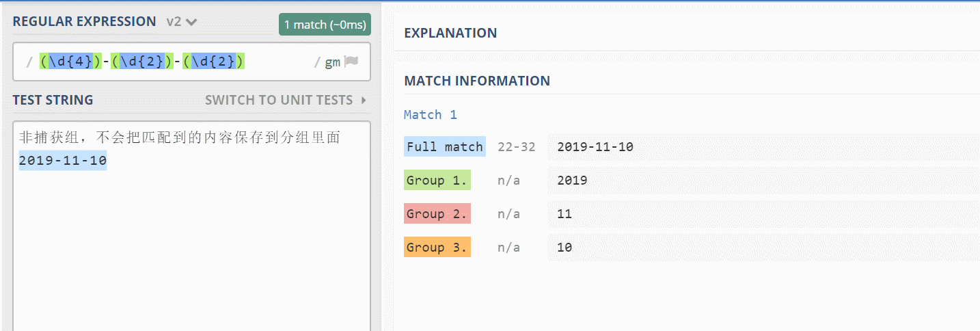Click the Full match label
The image size is (980, 331).
[x=445, y=146]
